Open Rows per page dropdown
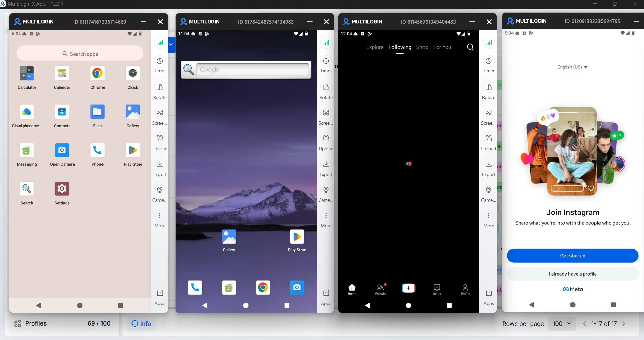The height and width of the screenshot is (340, 644). (x=562, y=323)
